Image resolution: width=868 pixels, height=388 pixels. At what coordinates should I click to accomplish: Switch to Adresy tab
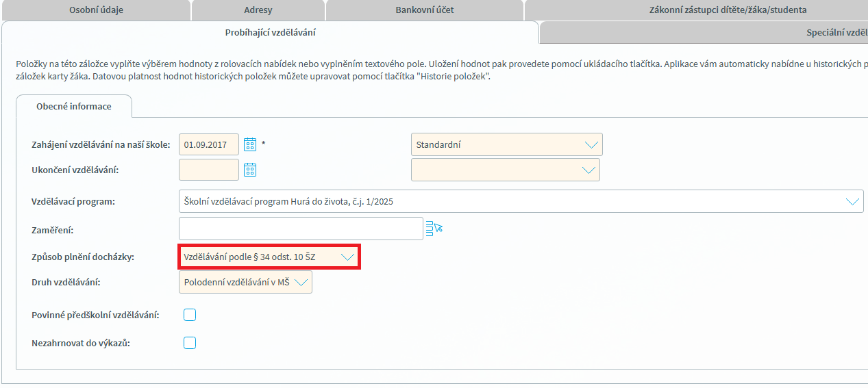(258, 10)
